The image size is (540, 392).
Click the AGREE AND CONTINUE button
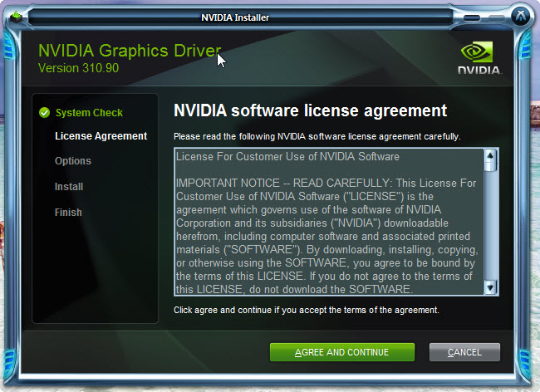342,352
